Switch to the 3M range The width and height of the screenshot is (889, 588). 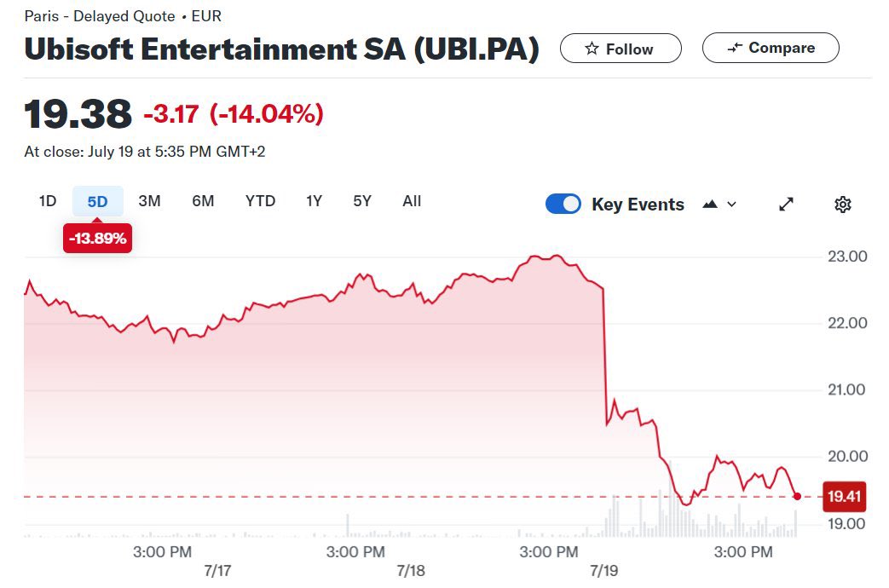coord(149,201)
